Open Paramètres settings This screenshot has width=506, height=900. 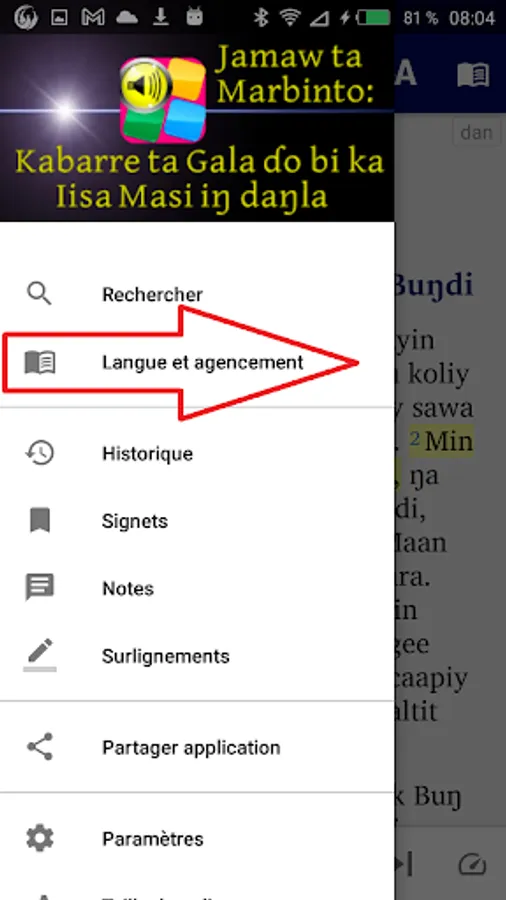tap(197, 839)
